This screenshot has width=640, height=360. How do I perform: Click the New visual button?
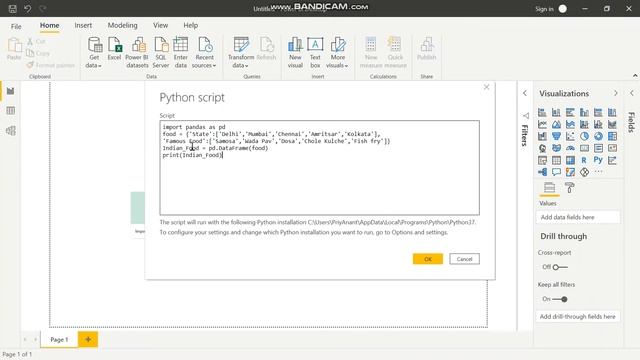click(295, 53)
